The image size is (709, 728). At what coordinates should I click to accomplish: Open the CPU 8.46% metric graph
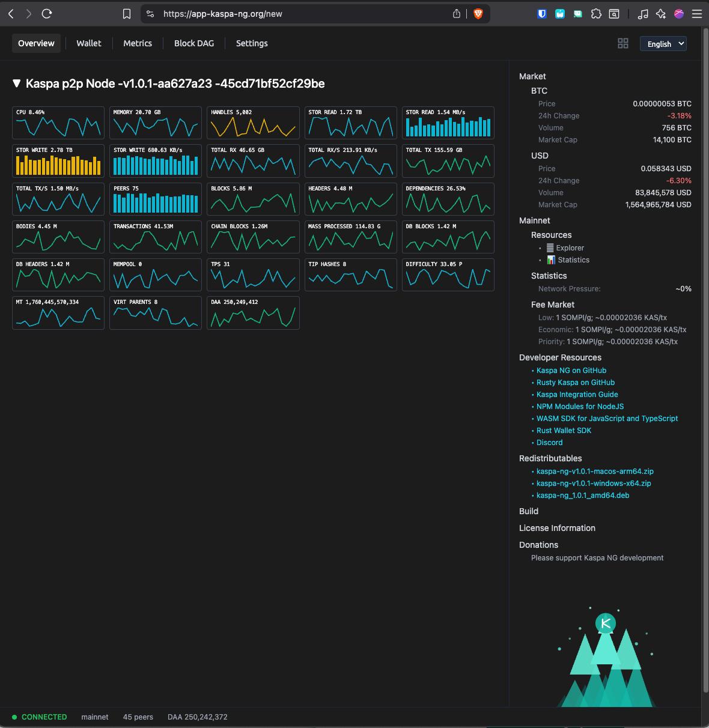tap(58, 123)
